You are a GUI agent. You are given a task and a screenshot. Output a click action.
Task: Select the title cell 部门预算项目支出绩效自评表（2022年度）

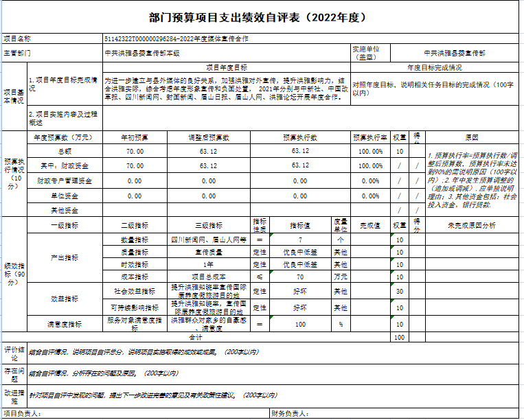pos(260,17)
